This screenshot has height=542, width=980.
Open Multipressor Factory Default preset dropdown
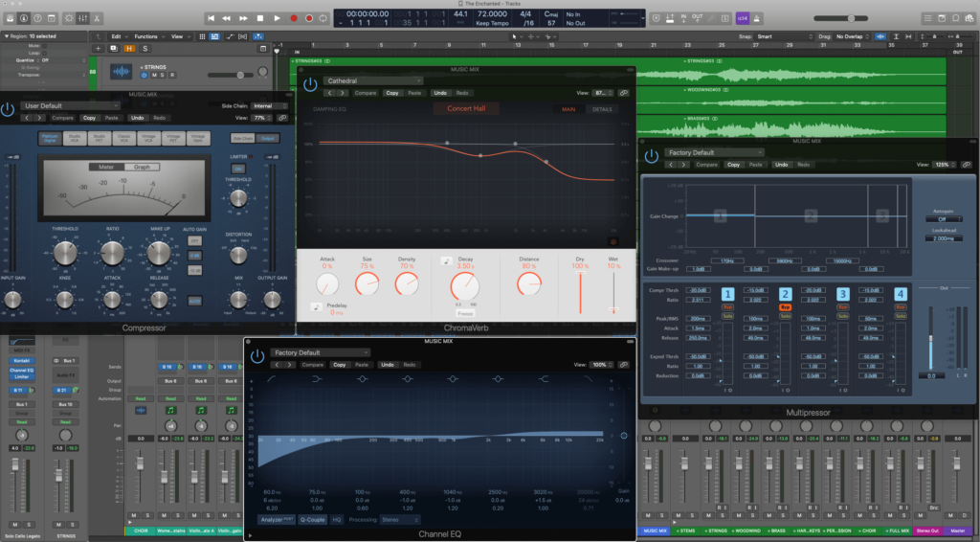[x=714, y=152]
